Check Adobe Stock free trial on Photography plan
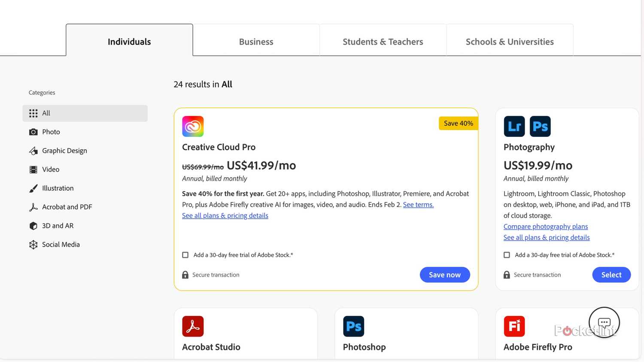The image size is (644, 362). [507, 255]
